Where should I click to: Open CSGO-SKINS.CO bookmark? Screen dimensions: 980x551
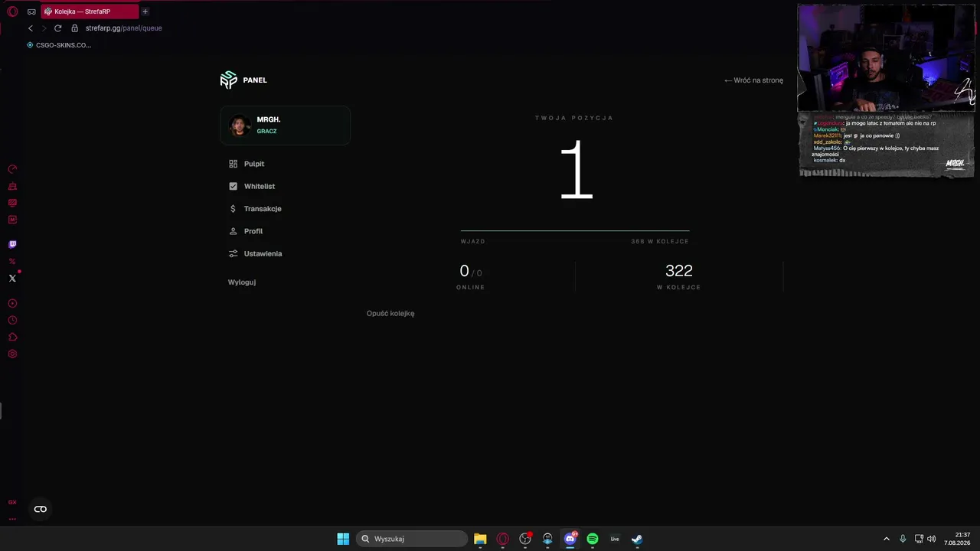[x=59, y=45]
